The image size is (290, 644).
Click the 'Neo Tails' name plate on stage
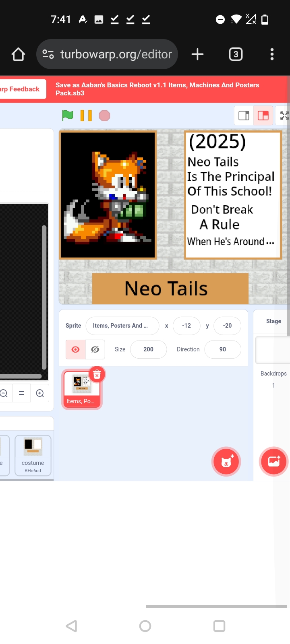coord(170,289)
